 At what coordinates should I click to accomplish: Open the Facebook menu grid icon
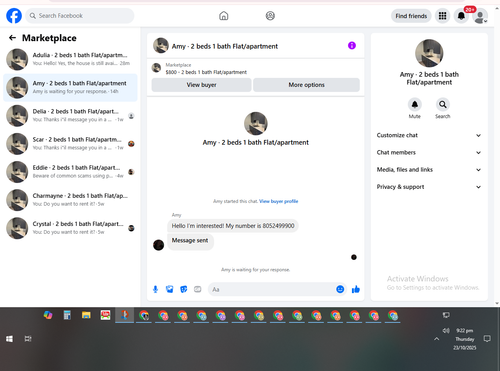tap(442, 16)
